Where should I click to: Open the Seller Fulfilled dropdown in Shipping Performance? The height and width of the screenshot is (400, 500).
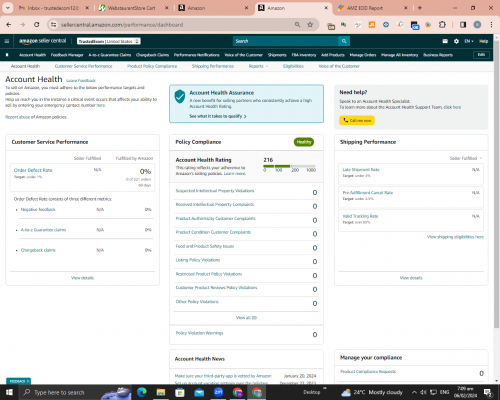click(x=466, y=158)
